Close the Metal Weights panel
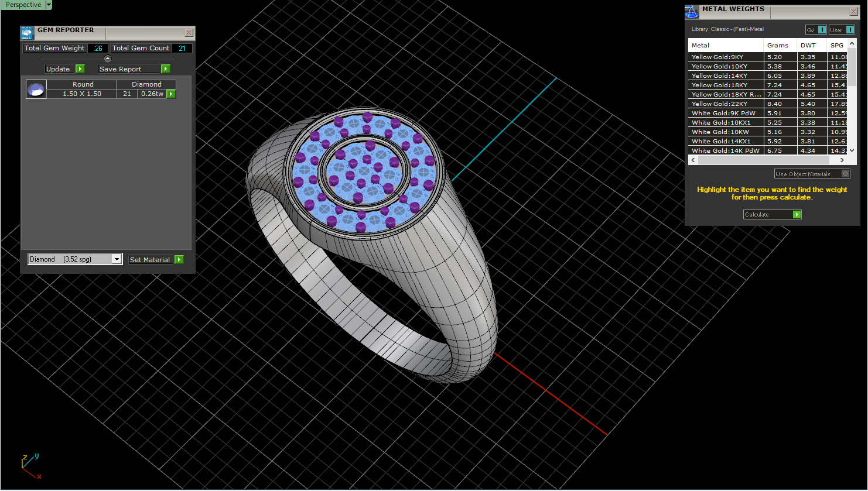 (854, 12)
